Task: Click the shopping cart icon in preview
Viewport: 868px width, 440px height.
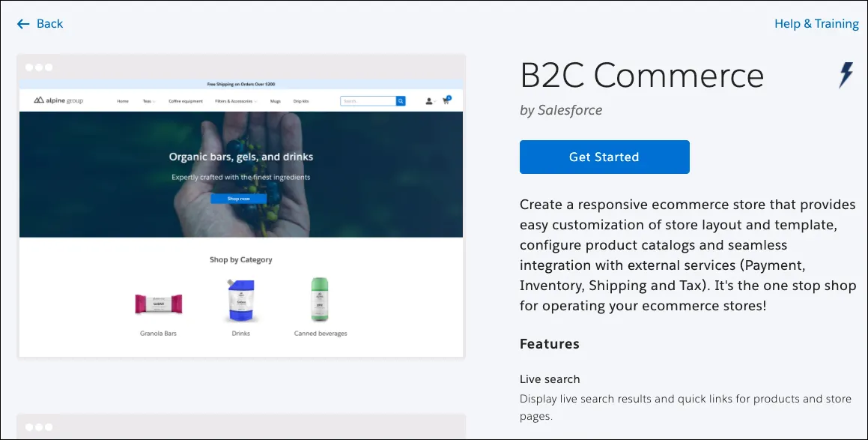Action: [x=446, y=100]
